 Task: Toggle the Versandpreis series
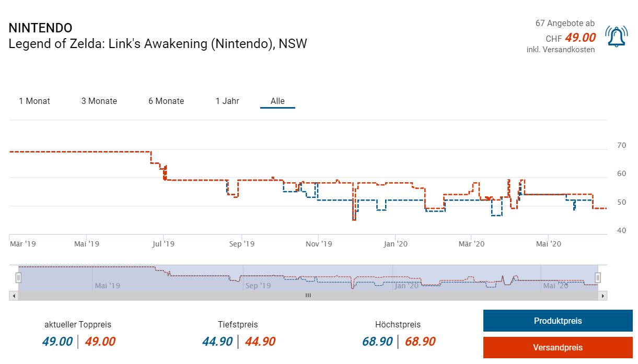point(558,347)
